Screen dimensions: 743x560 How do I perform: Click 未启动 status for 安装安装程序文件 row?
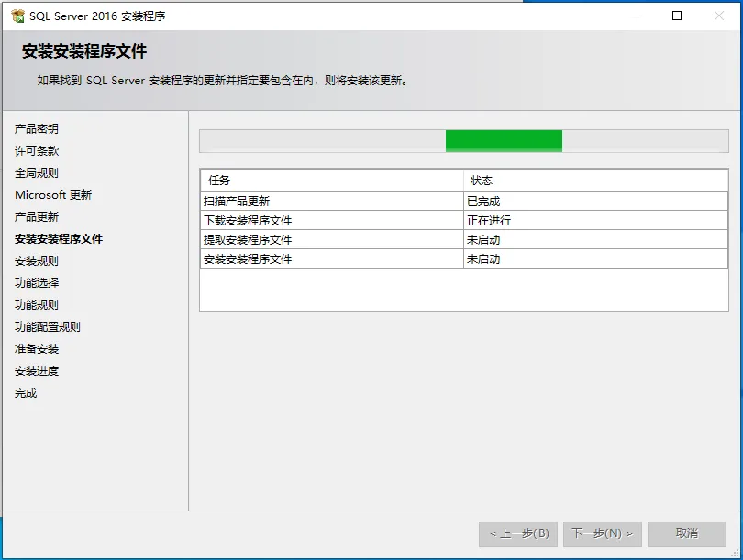(x=595, y=259)
